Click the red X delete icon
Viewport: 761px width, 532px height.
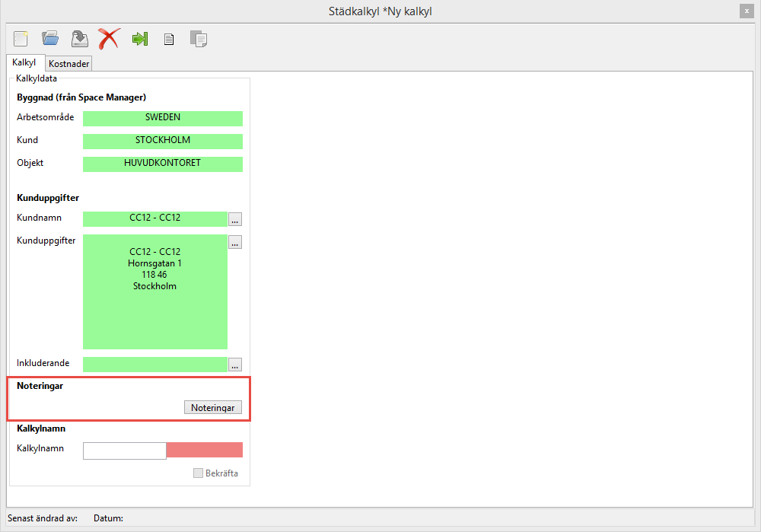click(110, 38)
